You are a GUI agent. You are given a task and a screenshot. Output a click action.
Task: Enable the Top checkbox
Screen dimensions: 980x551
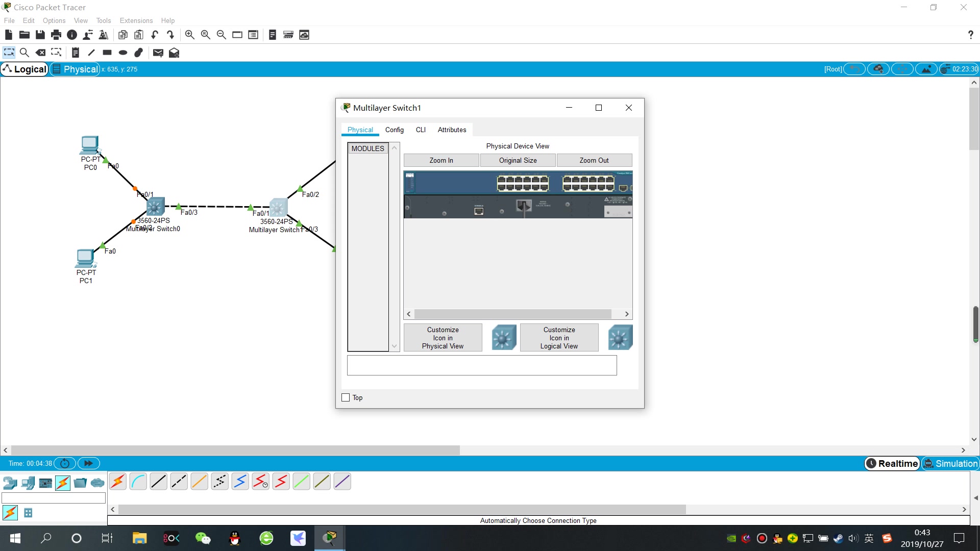coord(346,397)
